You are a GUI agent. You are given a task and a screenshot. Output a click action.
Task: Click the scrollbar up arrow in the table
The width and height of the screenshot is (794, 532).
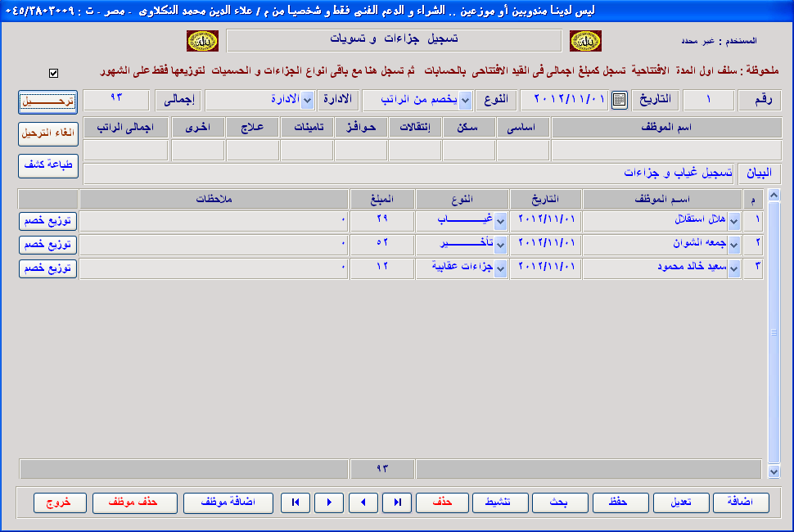(x=774, y=196)
